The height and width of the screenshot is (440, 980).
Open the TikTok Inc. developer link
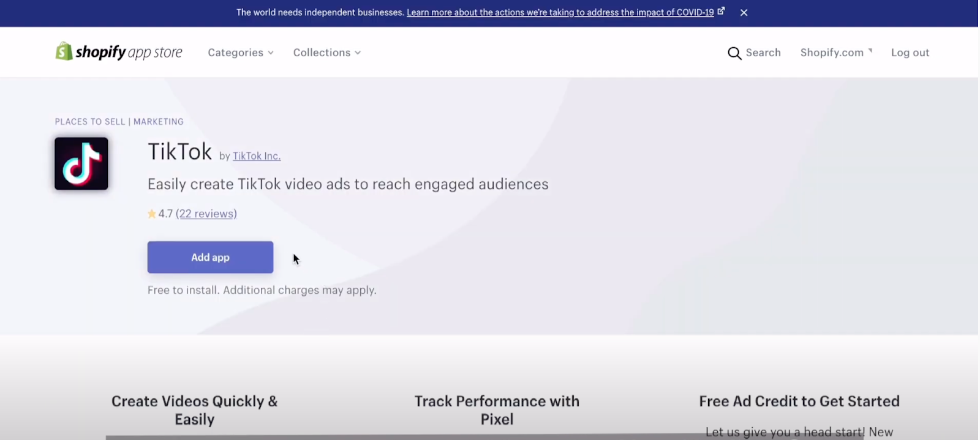click(257, 156)
